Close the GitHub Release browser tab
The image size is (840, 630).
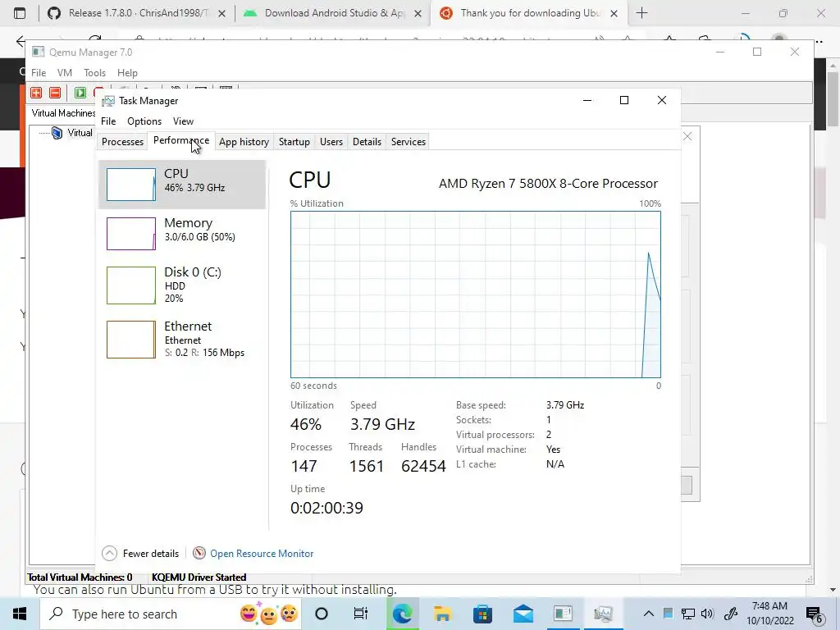[221, 13]
